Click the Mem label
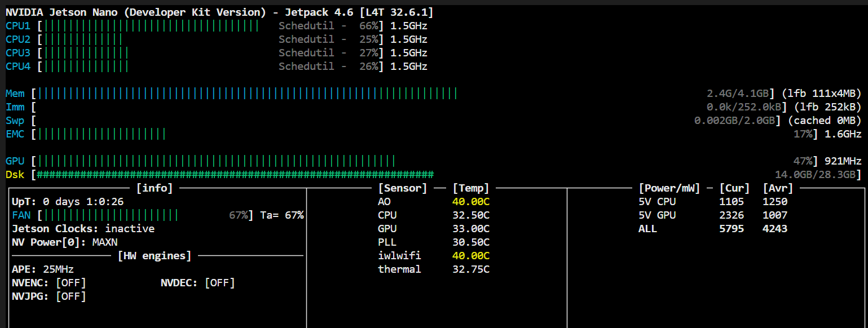The width and height of the screenshot is (868, 328). pos(15,94)
